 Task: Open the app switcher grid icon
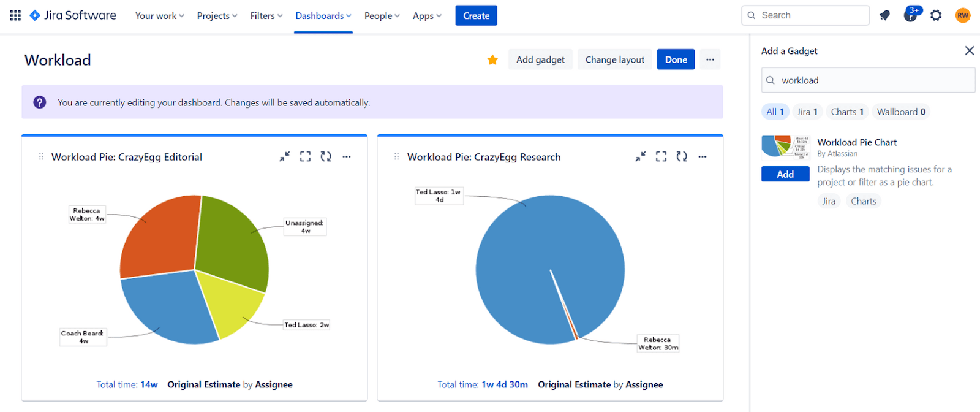click(15, 15)
